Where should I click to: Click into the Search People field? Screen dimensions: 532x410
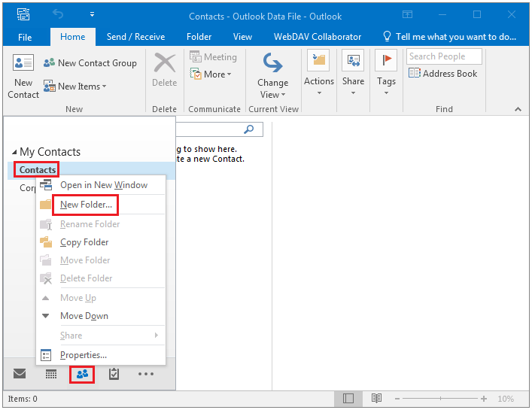[444, 56]
